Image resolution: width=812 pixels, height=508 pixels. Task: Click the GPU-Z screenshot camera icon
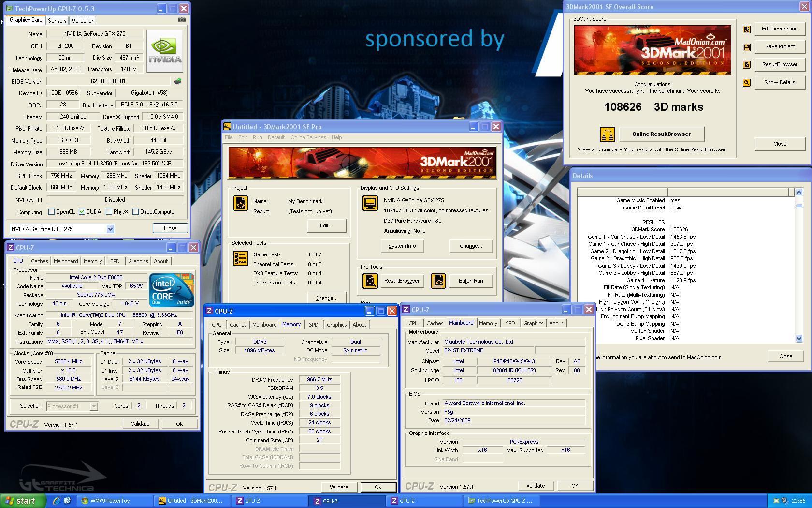click(181, 20)
